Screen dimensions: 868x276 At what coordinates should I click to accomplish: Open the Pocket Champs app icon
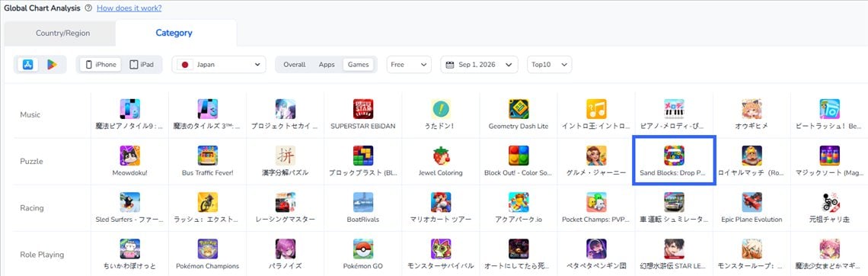[597, 202]
